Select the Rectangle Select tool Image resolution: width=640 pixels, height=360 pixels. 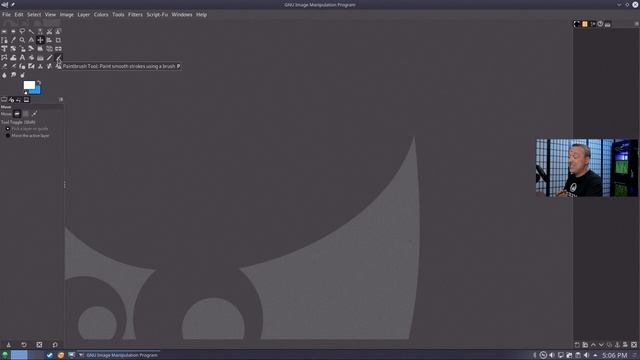[4, 31]
